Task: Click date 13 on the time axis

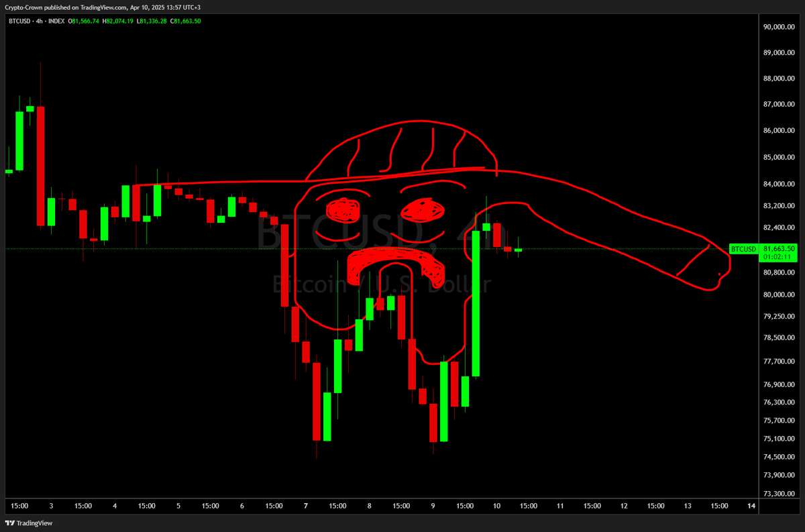Action: point(687,506)
